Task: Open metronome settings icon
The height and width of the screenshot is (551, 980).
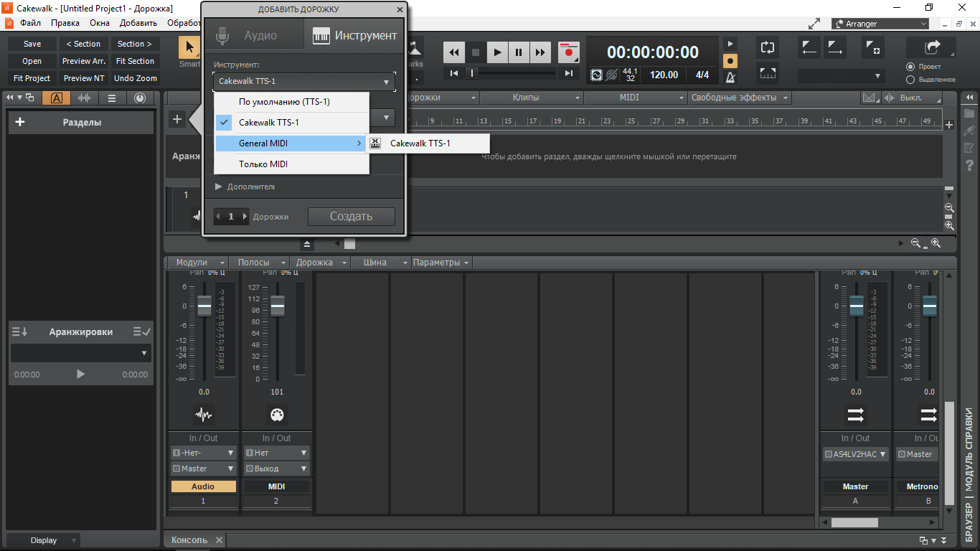Action: tap(730, 77)
